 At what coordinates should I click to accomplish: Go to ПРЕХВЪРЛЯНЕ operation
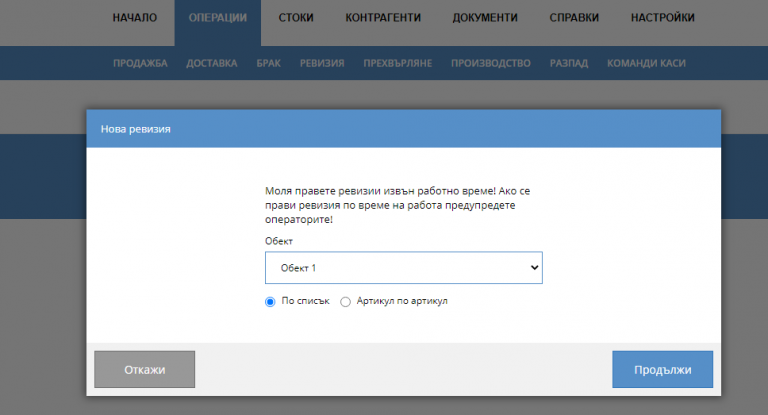(397, 63)
